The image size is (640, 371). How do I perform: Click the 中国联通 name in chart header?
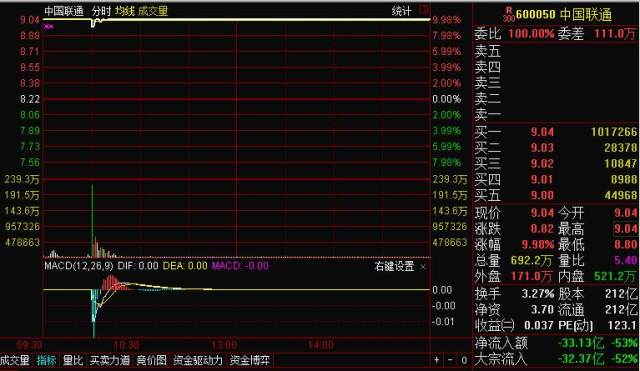click(x=64, y=11)
